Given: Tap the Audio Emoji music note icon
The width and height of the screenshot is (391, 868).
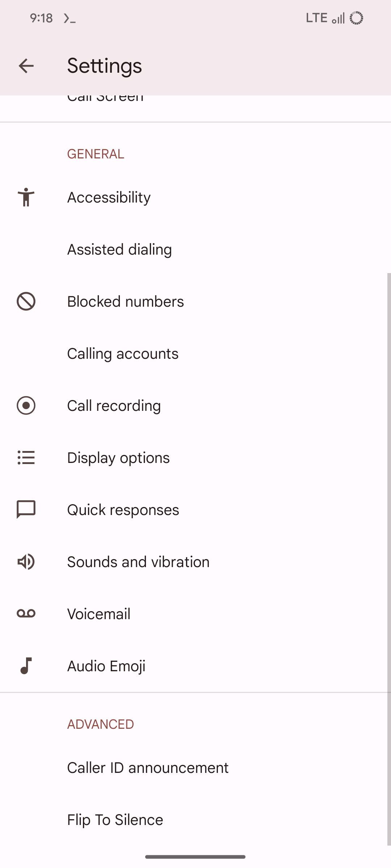Looking at the screenshot, I should click(26, 666).
